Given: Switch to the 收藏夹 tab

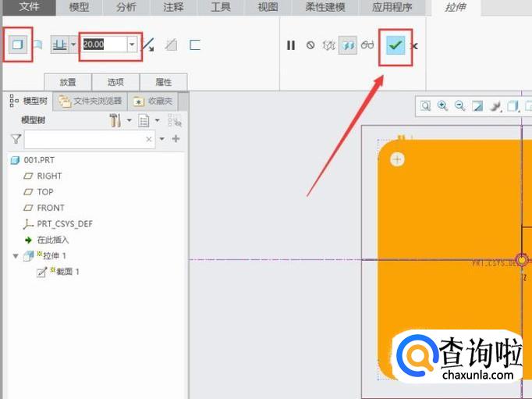Looking at the screenshot, I should point(153,101).
